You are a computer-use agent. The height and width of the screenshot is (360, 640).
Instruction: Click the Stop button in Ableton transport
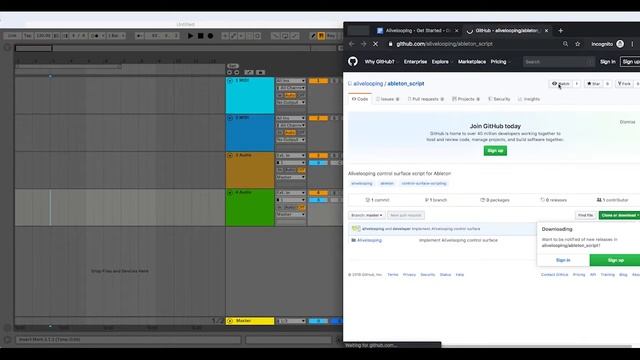tap(200, 36)
